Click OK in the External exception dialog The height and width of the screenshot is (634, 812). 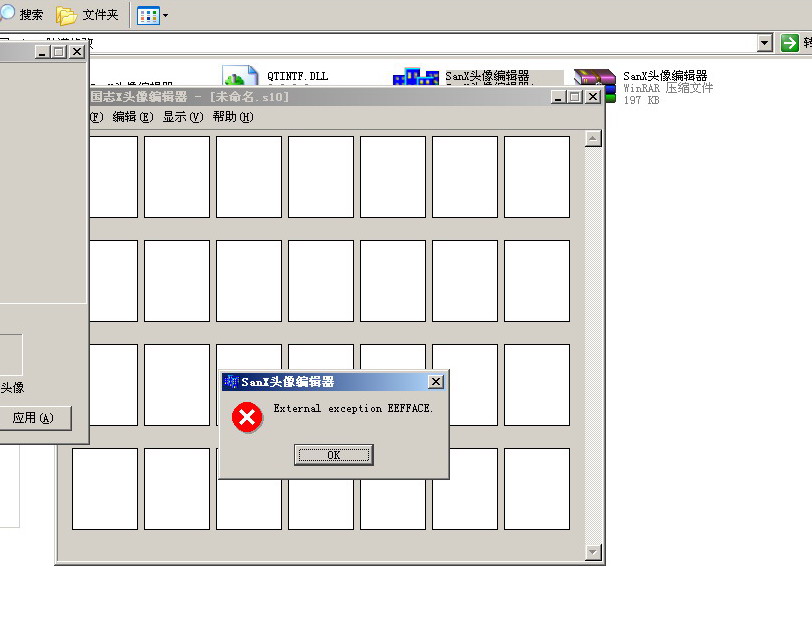click(x=334, y=455)
